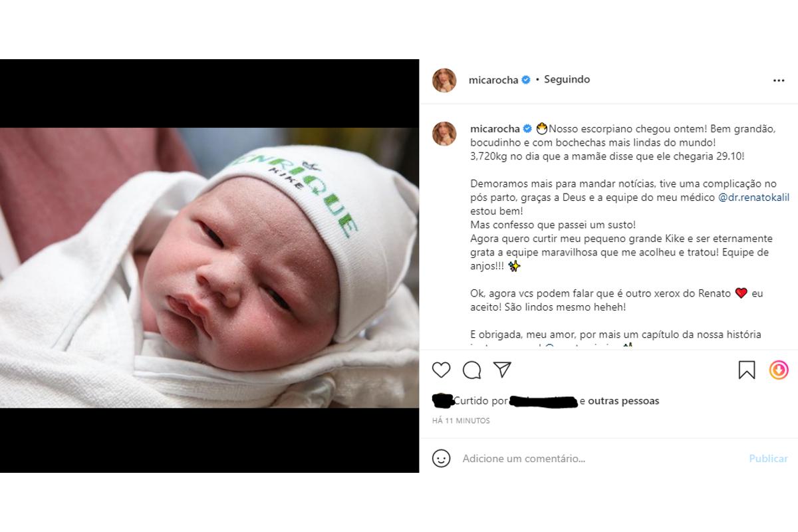
Task: Click micarocha avatar beside the caption
Action: (x=444, y=133)
